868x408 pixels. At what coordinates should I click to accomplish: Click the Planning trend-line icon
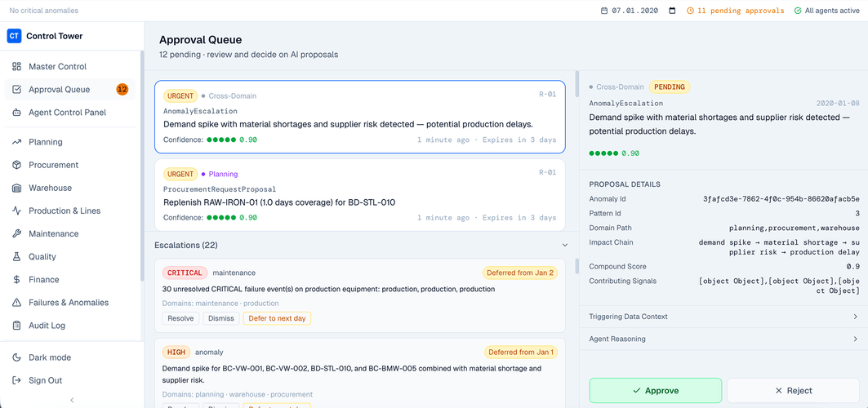point(16,142)
